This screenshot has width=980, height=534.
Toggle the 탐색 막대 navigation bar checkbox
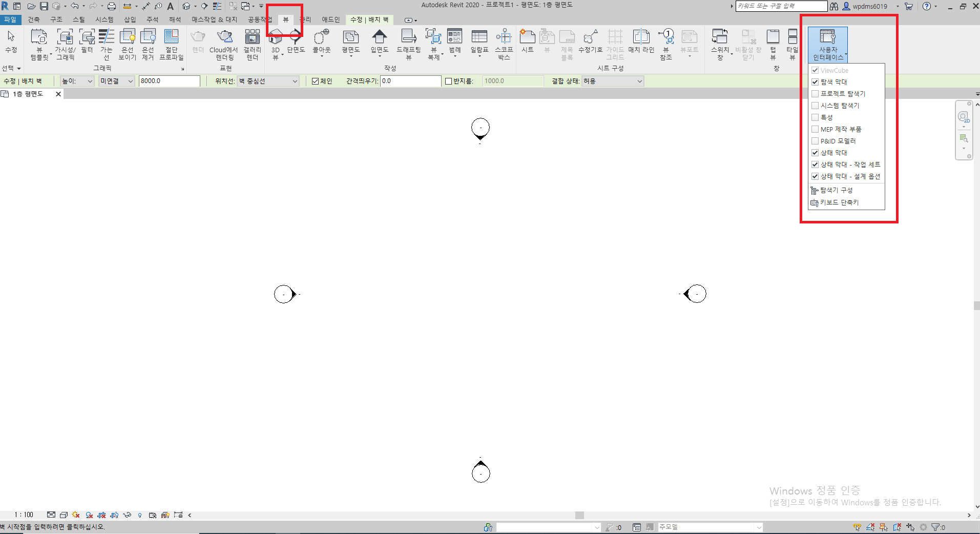815,82
